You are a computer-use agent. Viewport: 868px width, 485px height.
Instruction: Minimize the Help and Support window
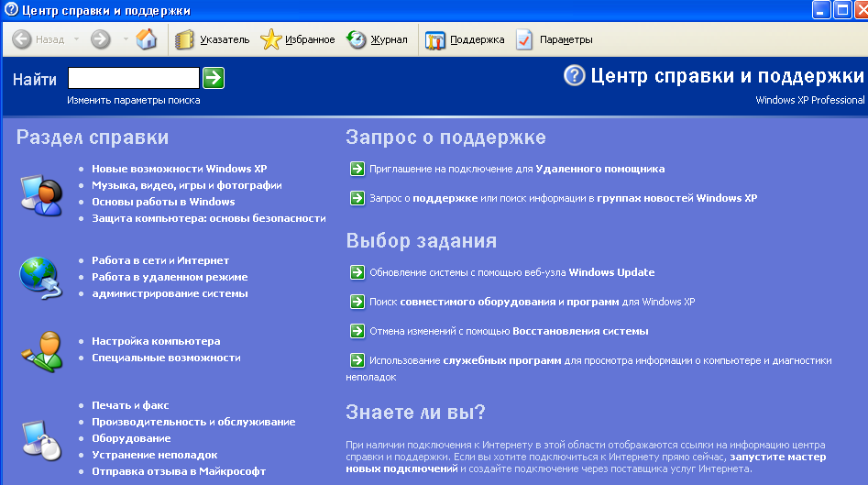point(820,10)
